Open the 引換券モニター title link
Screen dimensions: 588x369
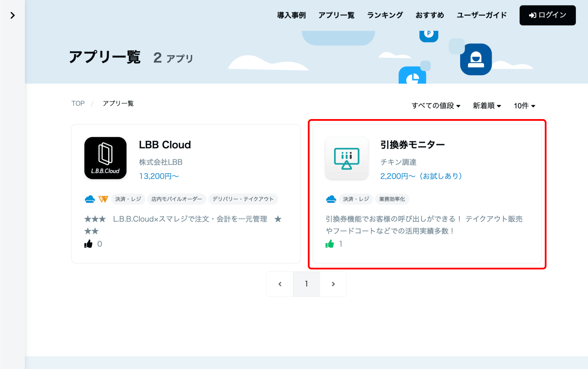tap(413, 145)
